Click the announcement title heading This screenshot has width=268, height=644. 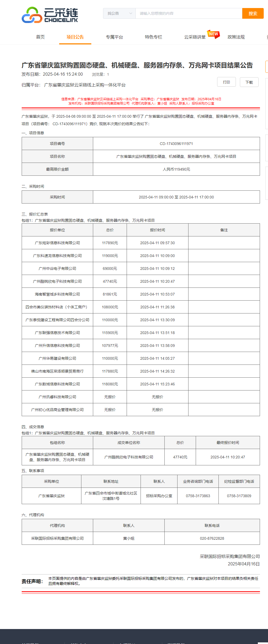click(x=137, y=65)
